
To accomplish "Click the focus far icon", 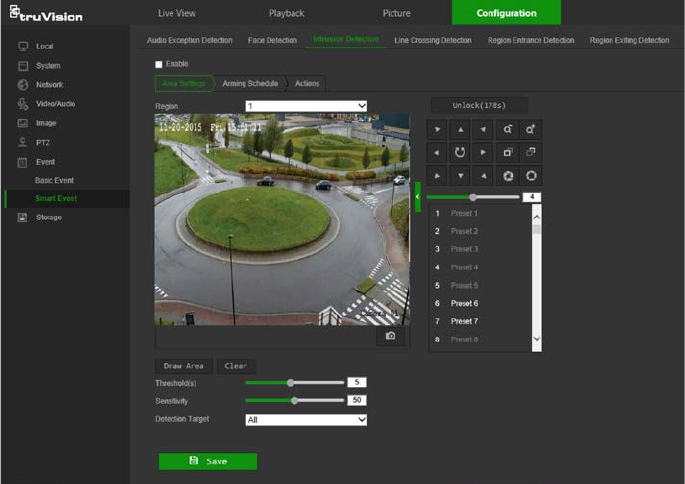I will [x=531, y=152].
